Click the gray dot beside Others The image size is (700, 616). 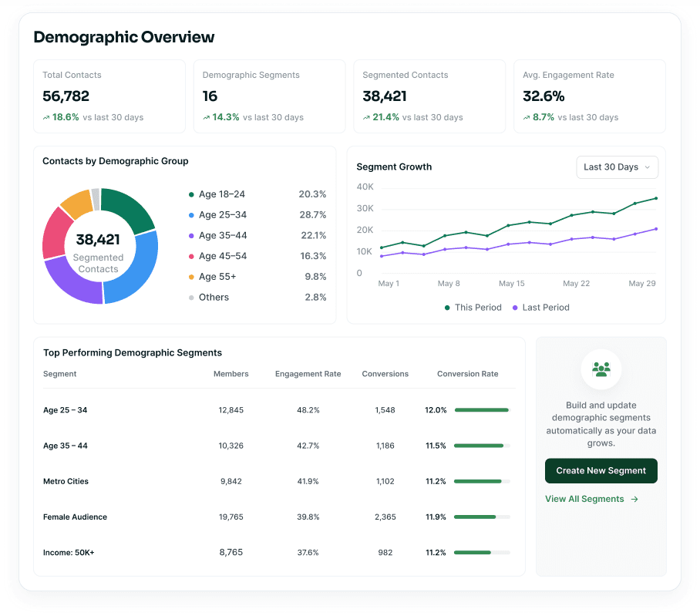(191, 298)
